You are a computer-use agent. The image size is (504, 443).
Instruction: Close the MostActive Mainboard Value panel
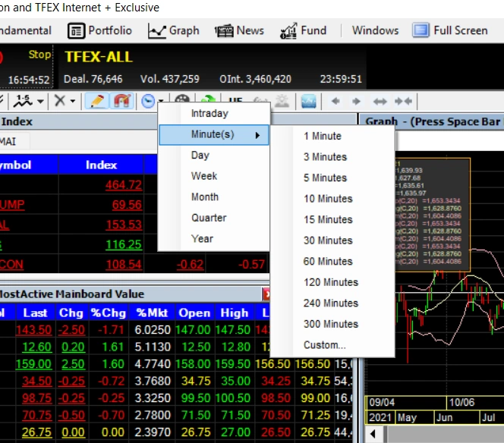pyautogui.click(x=266, y=294)
